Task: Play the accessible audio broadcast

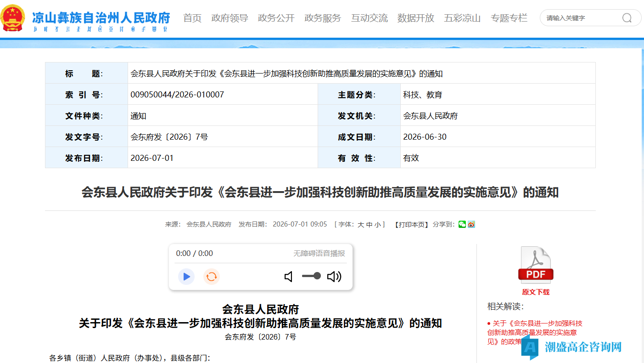Action: point(186,277)
